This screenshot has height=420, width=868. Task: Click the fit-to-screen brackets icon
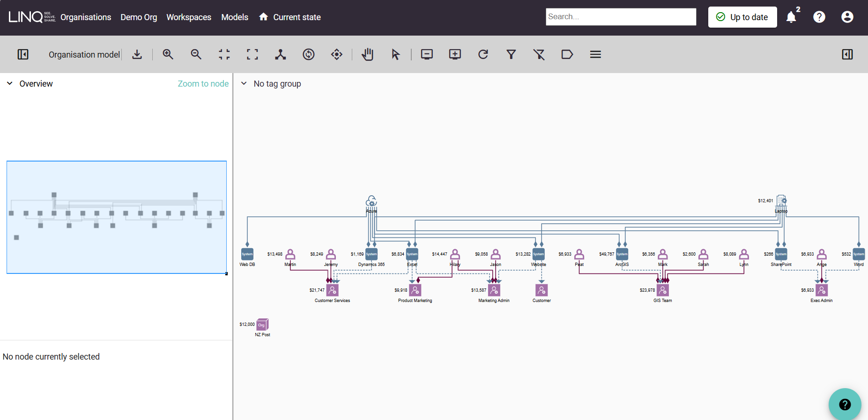point(252,54)
